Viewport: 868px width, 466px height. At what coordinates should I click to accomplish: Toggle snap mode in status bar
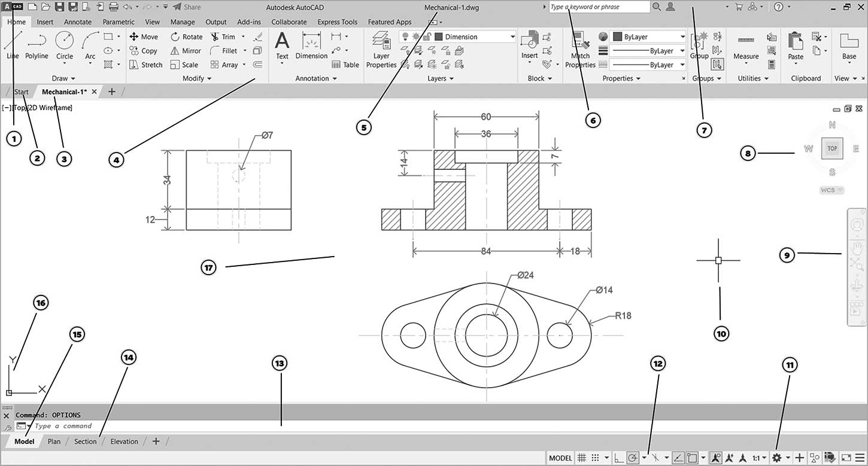click(596, 458)
